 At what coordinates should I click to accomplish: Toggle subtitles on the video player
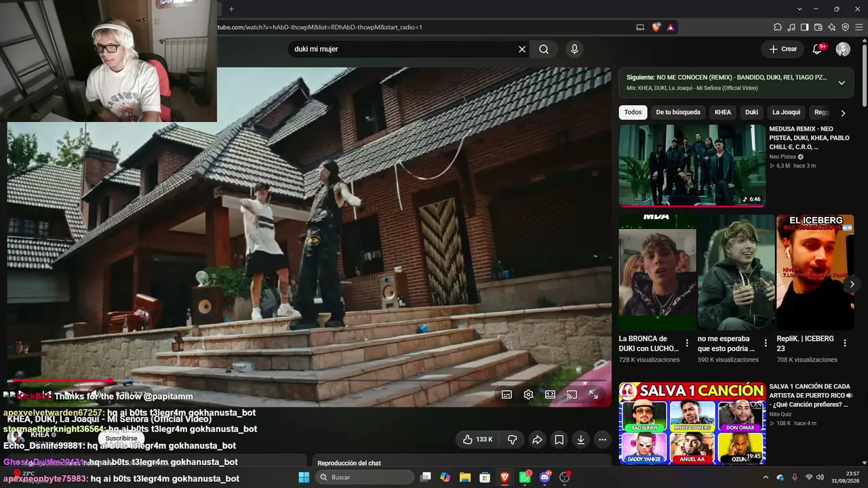coord(507,394)
